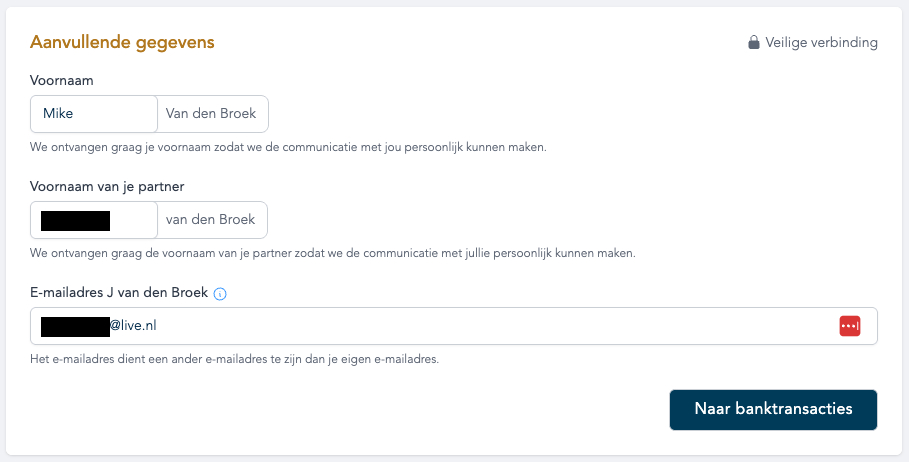Image resolution: width=909 pixels, height=462 pixels.
Task: Open the red password manager icon in email field
Action: coord(849,326)
